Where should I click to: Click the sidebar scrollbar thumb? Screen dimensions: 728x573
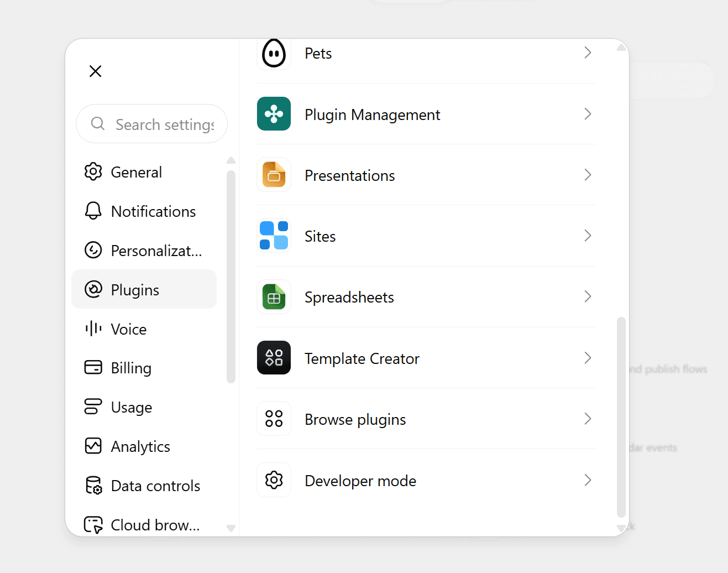[231, 277]
